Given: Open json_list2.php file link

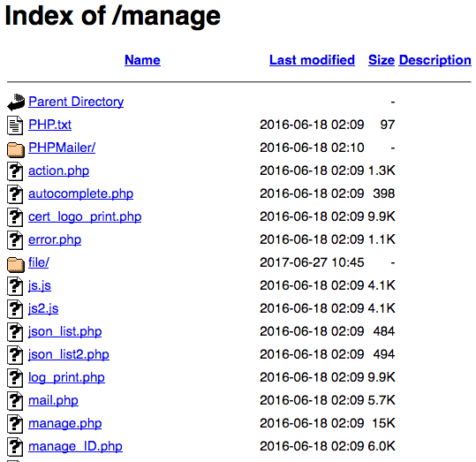Looking at the screenshot, I should (69, 354).
